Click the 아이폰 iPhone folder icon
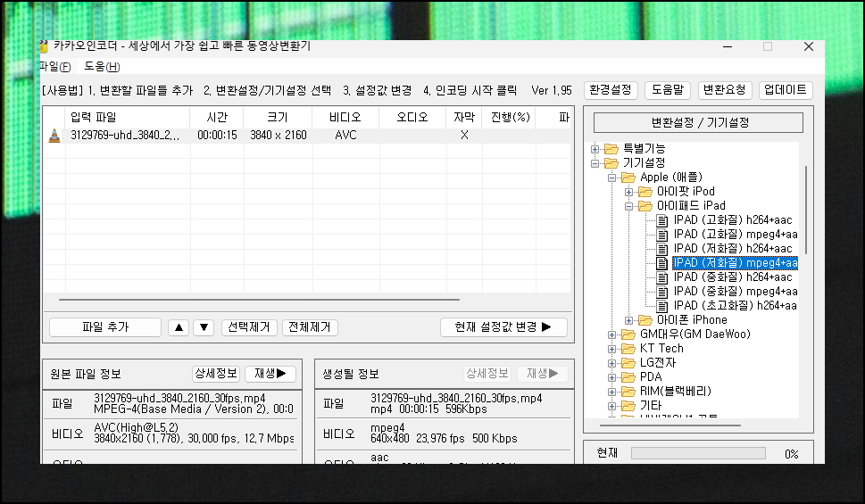Screen dimensions: 865x504 (645, 320)
